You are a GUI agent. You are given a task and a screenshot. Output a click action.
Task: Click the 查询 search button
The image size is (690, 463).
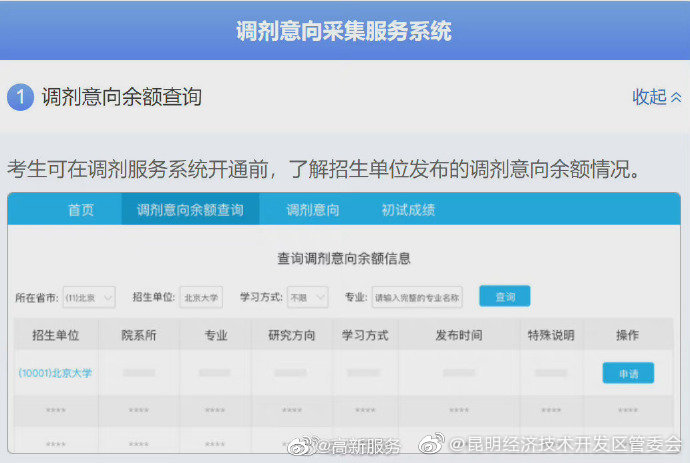click(x=505, y=296)
